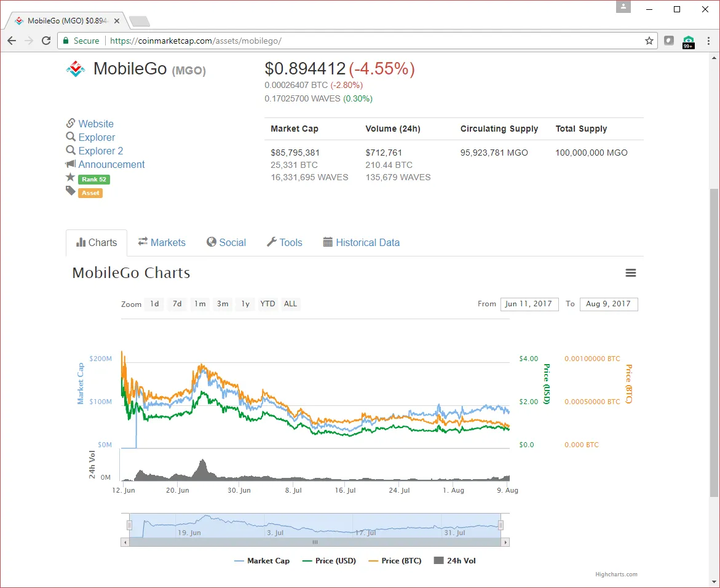
Task: Click the Chrome user profile icon
Action: tap(623, 6)
